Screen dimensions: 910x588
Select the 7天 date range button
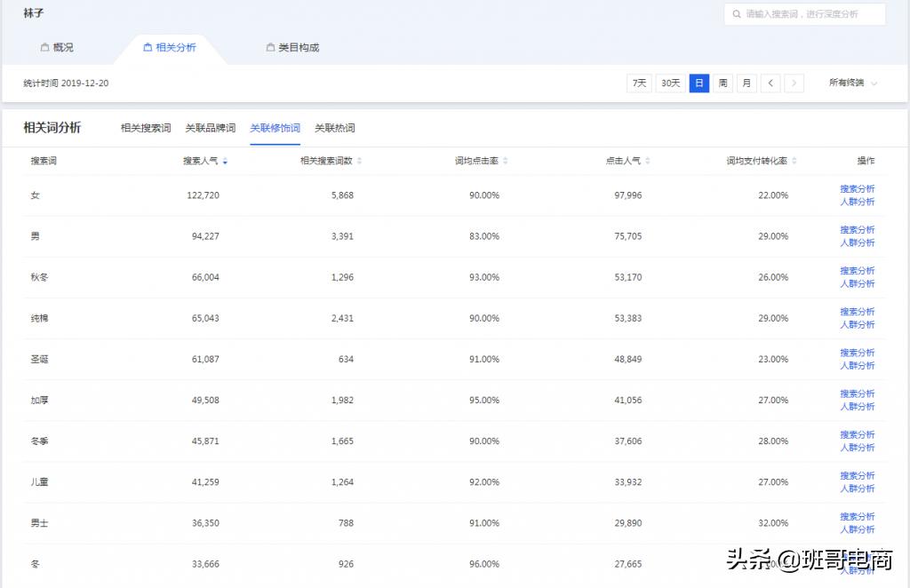638,82
